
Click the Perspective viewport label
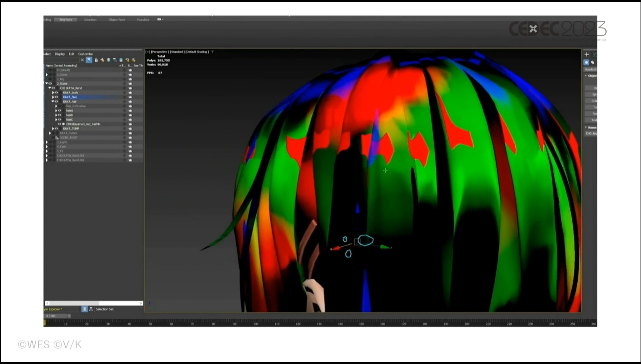(160, 52)
